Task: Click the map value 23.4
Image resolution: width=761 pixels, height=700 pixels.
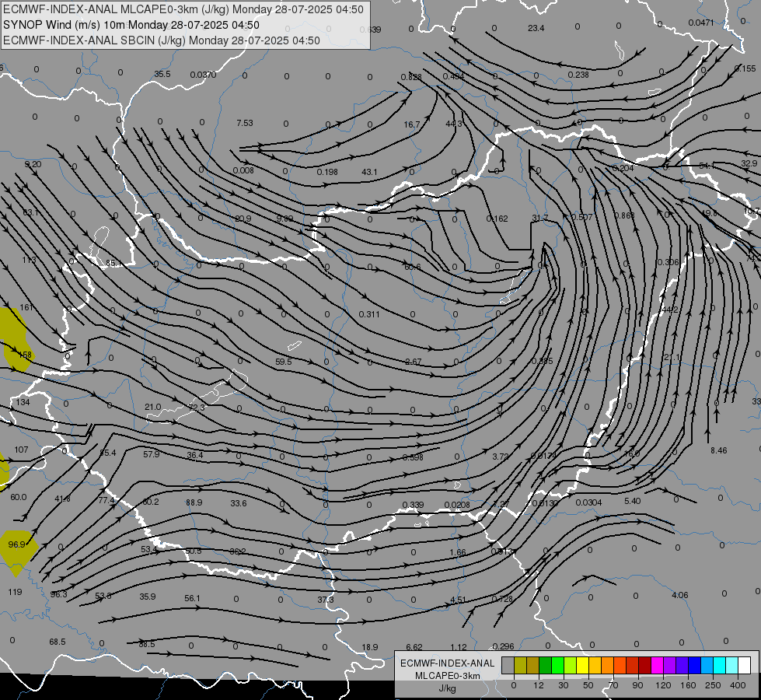Action: [x=536, y=28]
